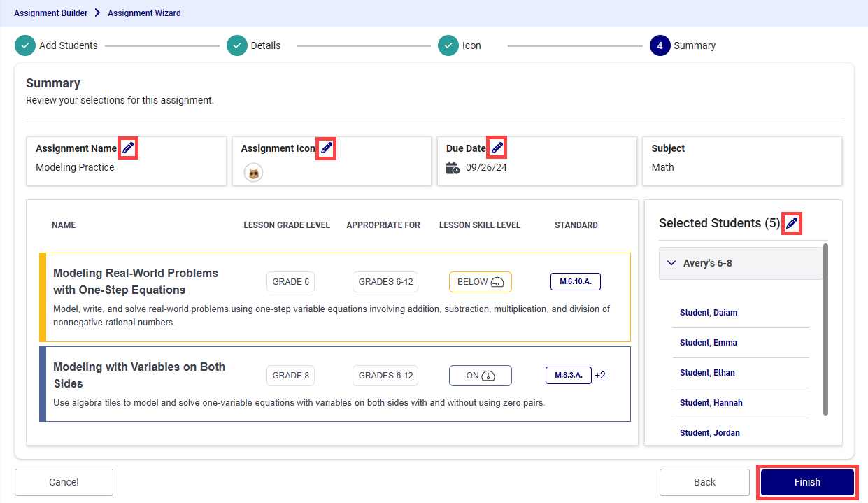The height and width of the screenshot is (503, 868).
Task: Click the Selected Students (5) heading
Action: (719, 223)
